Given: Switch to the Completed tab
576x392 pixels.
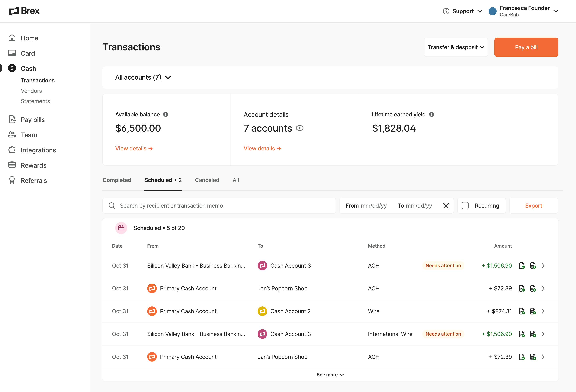Looking at the screenshot, I should pyautogui.click(x=117, y=180).
